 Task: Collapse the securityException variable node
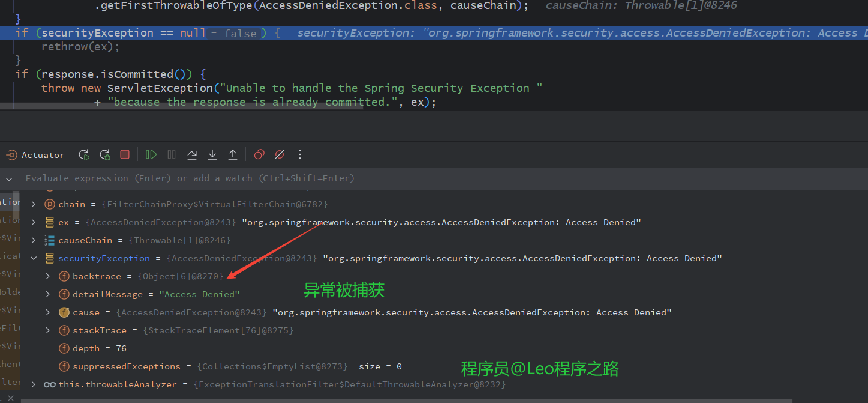34,258
